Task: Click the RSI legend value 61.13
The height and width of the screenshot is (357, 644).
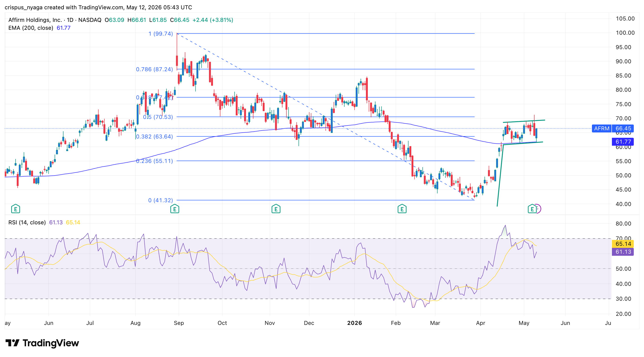Action: tap(56, 222)
